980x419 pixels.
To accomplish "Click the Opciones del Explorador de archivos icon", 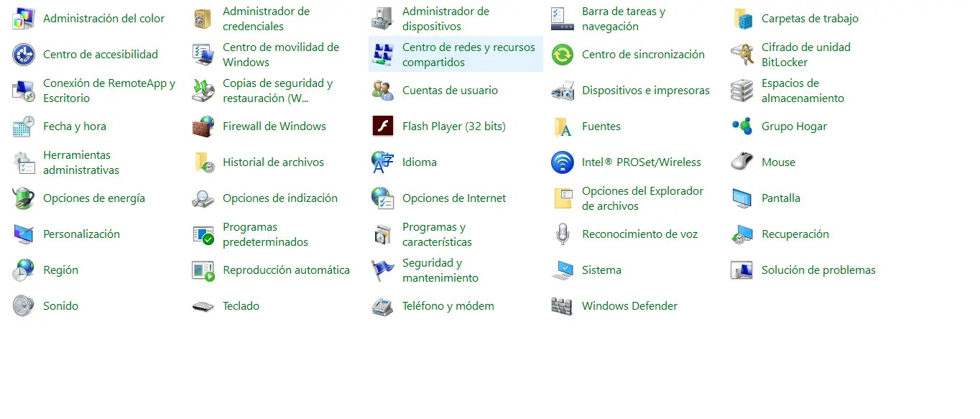I will click(563, 198).
